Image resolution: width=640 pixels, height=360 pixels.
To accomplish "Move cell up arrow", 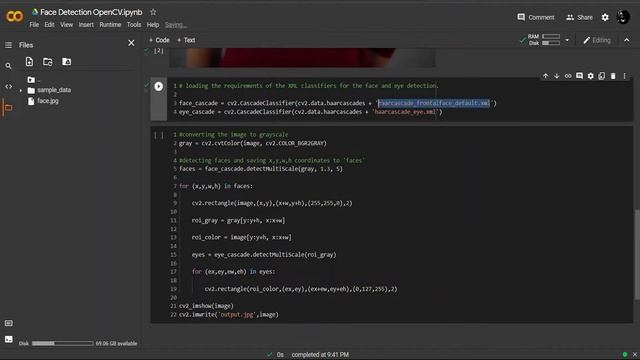I will coord(545,76).
